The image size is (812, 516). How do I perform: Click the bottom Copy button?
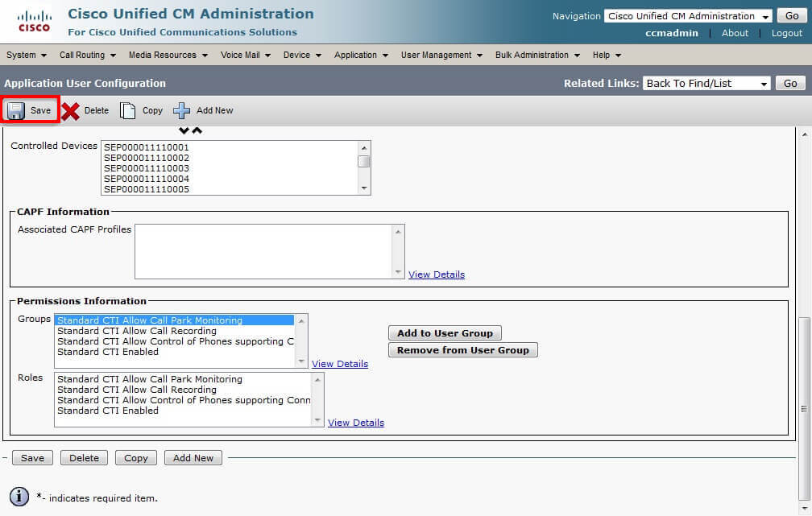tap(135, 458)
